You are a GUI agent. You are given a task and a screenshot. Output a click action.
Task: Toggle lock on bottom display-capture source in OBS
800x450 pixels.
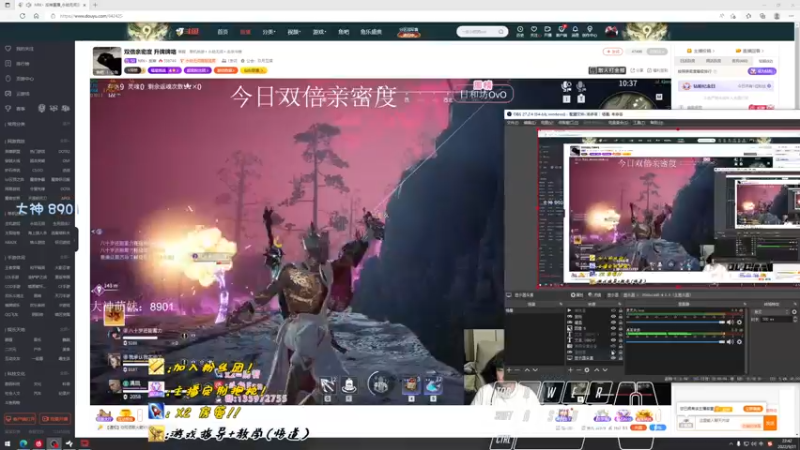click(x=620, y=358)
